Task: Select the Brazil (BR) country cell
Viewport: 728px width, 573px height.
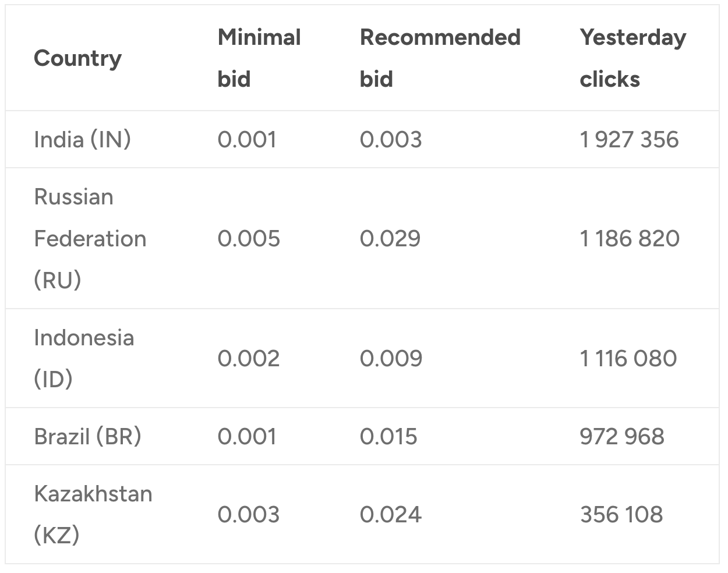Action: tap(87, 437)
